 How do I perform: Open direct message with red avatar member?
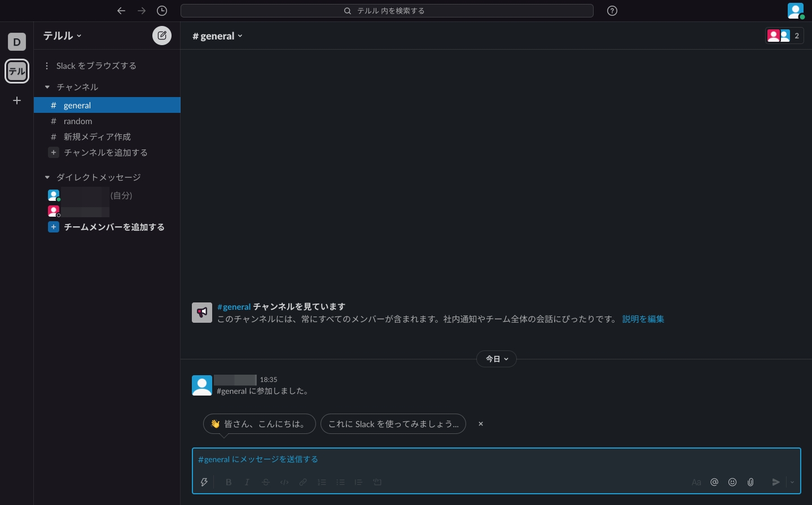point(107,212)
